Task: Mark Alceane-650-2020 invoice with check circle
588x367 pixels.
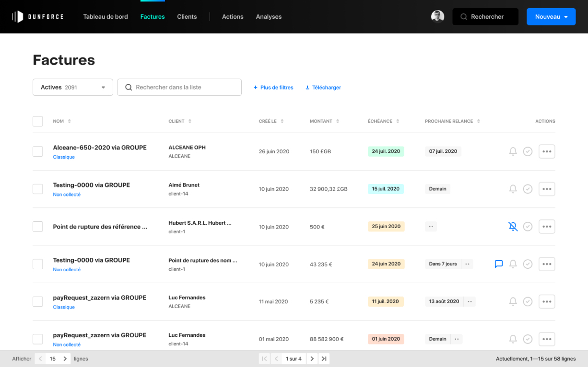Action: click(528, 151)
